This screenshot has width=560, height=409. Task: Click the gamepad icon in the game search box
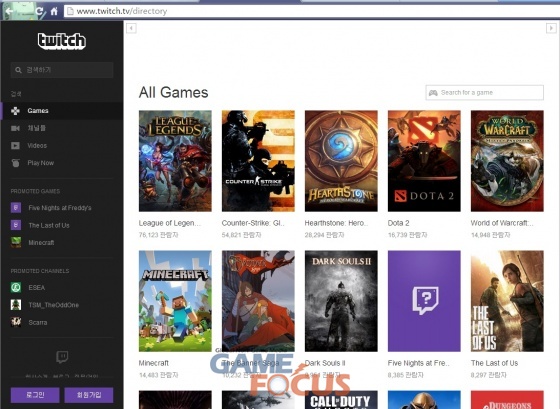click(433, 93)
